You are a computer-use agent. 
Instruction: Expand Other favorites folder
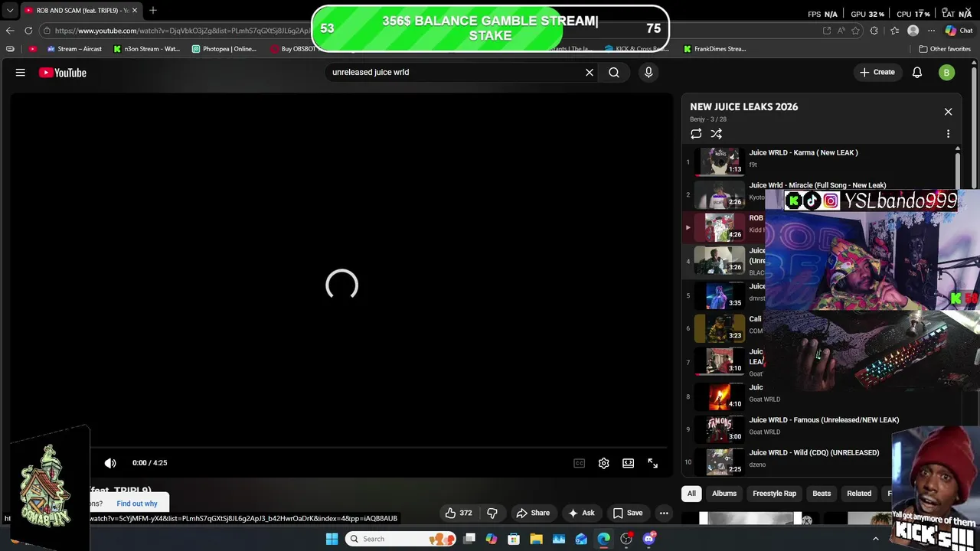tap(945, 49)
